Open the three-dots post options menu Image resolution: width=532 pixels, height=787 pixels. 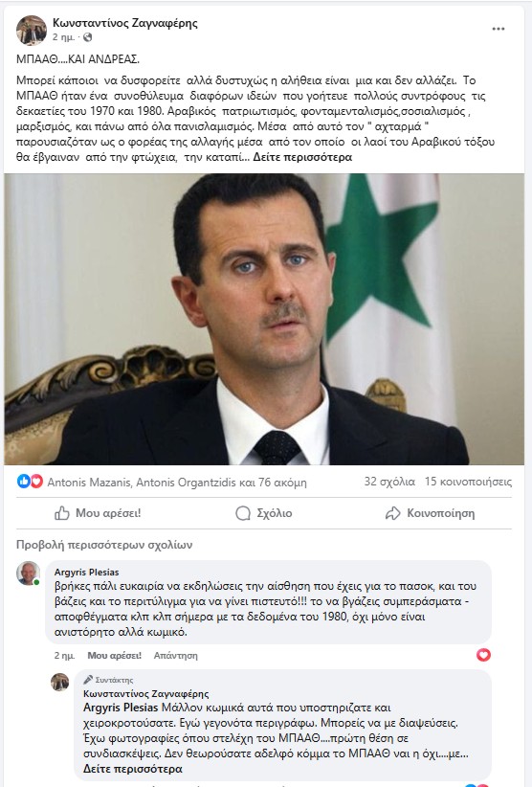pyautogui.click(x=498, y=29)
